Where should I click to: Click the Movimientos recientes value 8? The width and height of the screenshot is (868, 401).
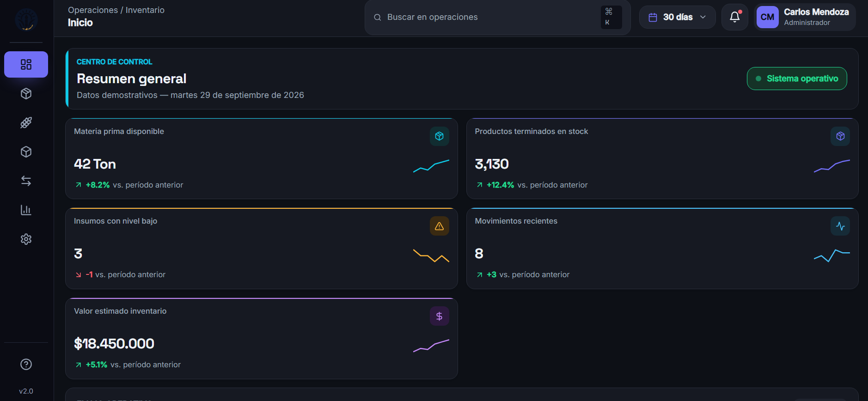tap(479, 254)
